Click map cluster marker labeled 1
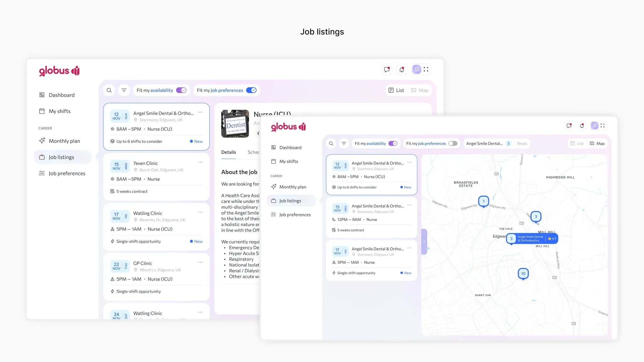 [x=483, y=201]
